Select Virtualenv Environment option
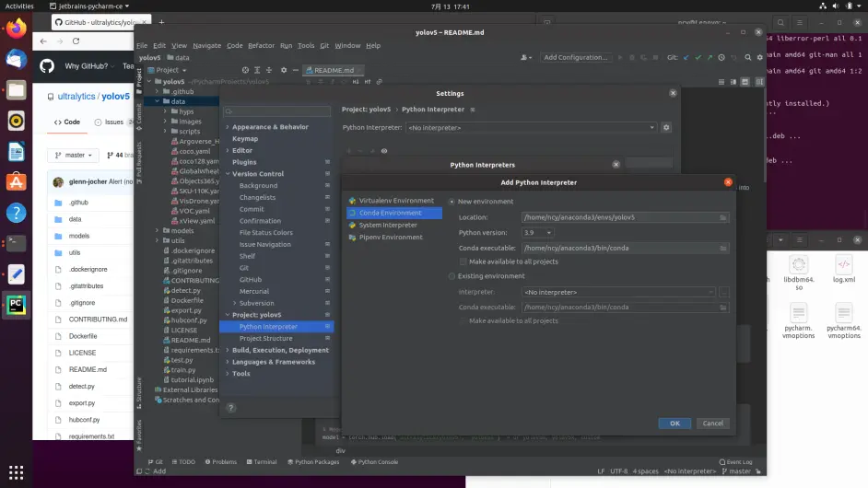The height and width of the screenshot is (488, 868). [394, 201]
